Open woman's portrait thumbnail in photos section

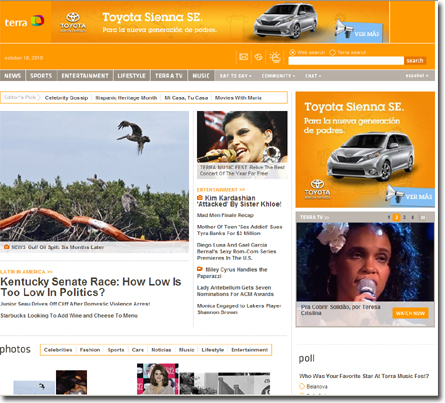click(x=159, y=379)
